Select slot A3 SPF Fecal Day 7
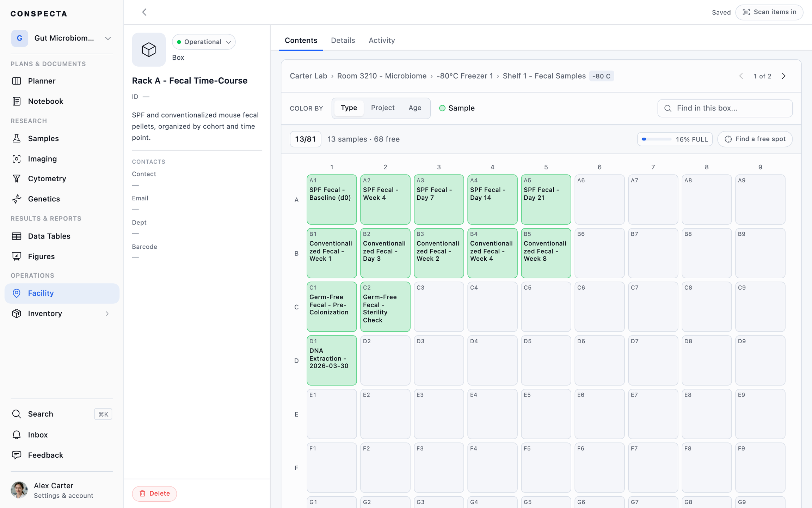 pos(439,200)
